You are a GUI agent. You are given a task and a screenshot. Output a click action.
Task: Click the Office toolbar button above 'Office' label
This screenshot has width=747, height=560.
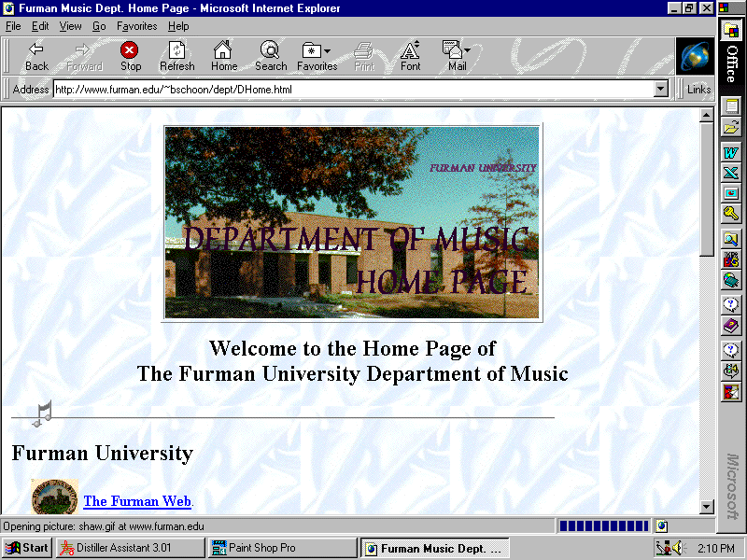point(731,31)
